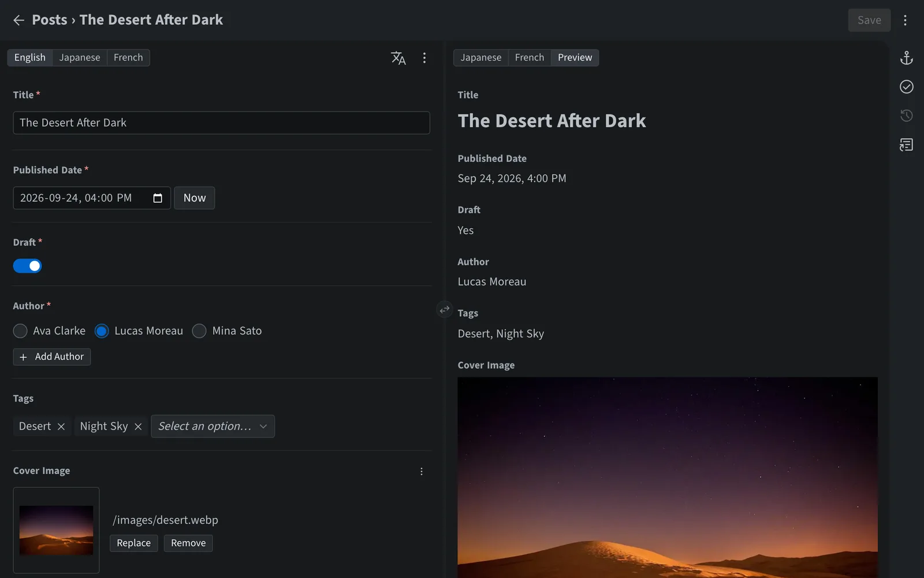The width and height of the screenshot is (924, 578).
Task: Open the top-right more options menu beside Save
Action: tap(905, 20)
